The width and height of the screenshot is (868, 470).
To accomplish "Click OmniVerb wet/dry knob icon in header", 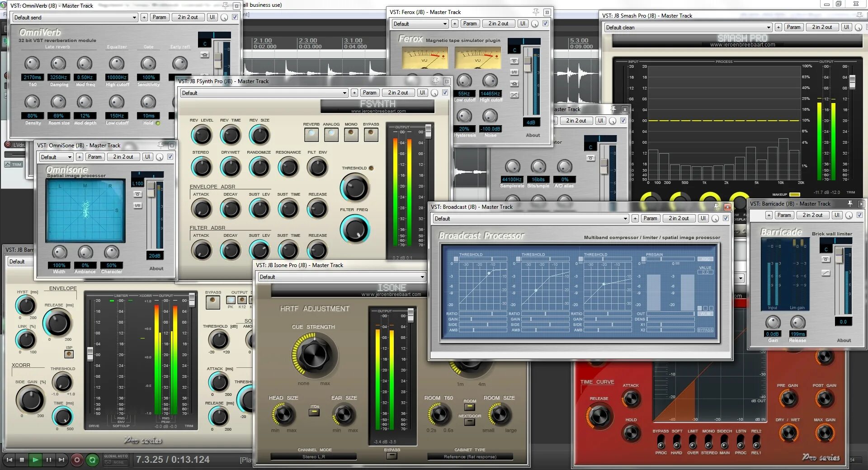I will [224, 17].
